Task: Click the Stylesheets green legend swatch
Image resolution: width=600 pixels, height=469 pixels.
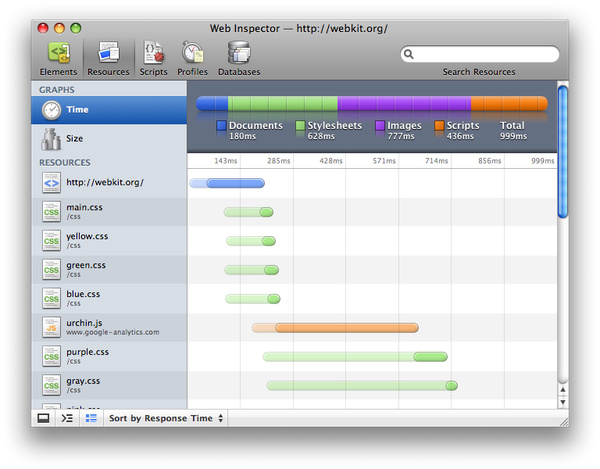Action: pos(300,125)
